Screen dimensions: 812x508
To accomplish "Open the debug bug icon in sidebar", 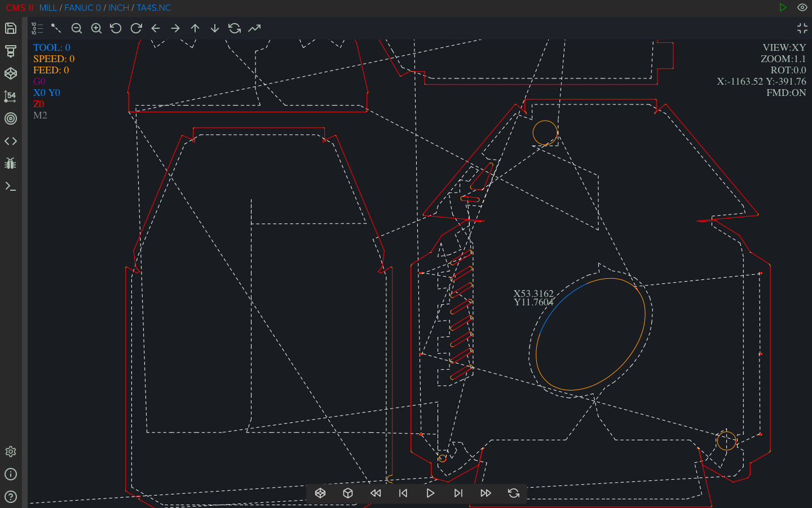I will [11, 164].
